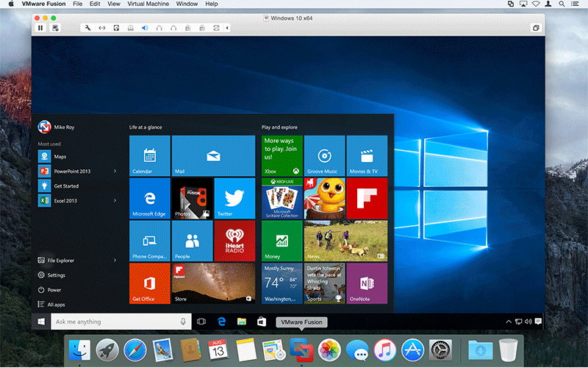Open VM settings wrench icon
The width and height of the screenshot is (588, 368).
(87, 28)
